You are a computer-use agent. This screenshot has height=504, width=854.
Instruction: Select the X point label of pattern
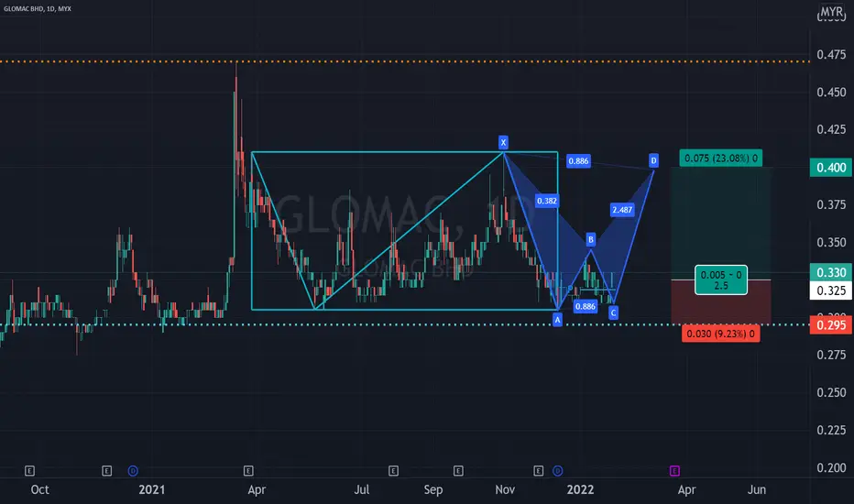503,143
